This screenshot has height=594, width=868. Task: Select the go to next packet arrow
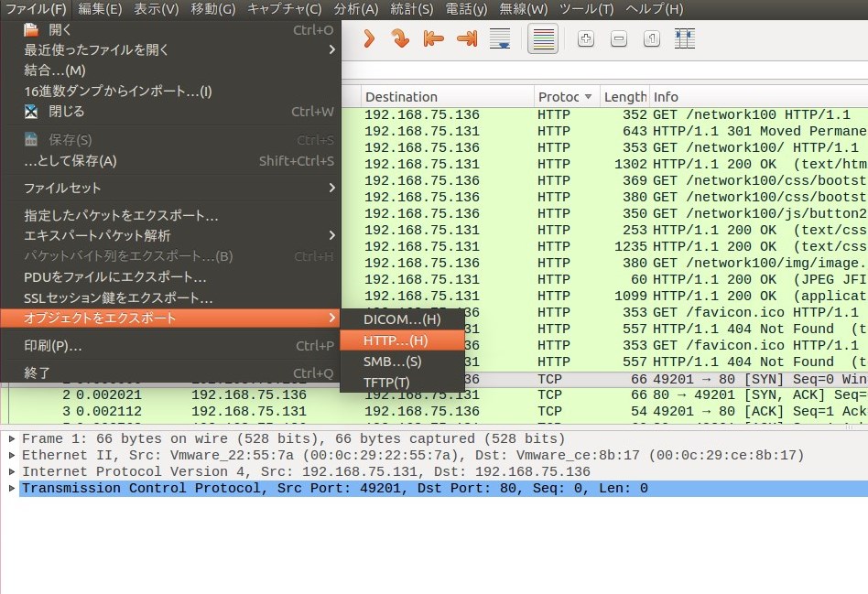[x=368, y=38]
